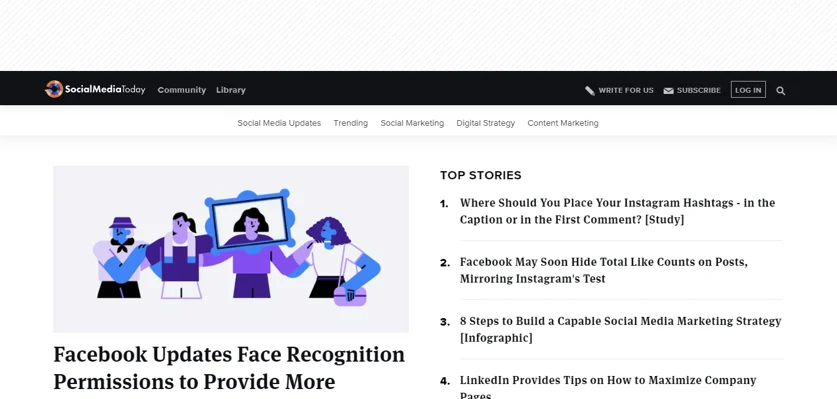Read the Instagram Hashtags placement study story

point(618,211)
